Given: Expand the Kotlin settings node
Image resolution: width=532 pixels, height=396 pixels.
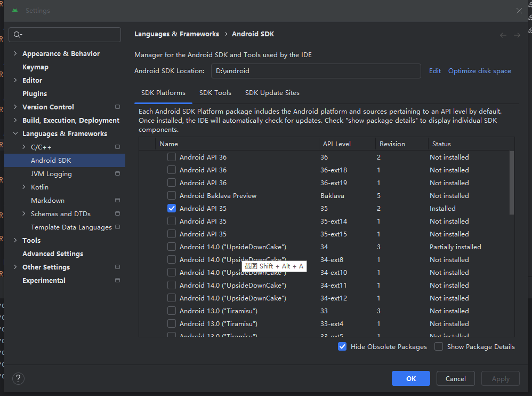Looking at the screenshot, I should tap(24, 187).
